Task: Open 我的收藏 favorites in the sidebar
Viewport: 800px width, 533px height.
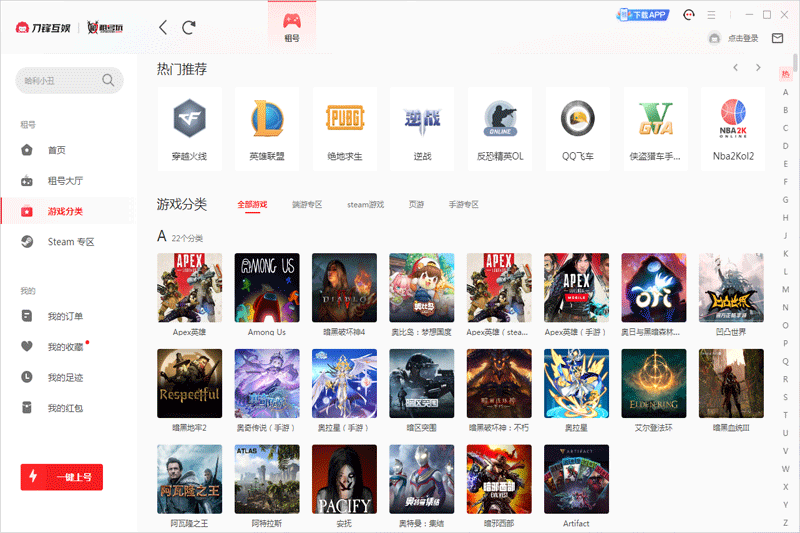Action: click(x=65, y=347)
